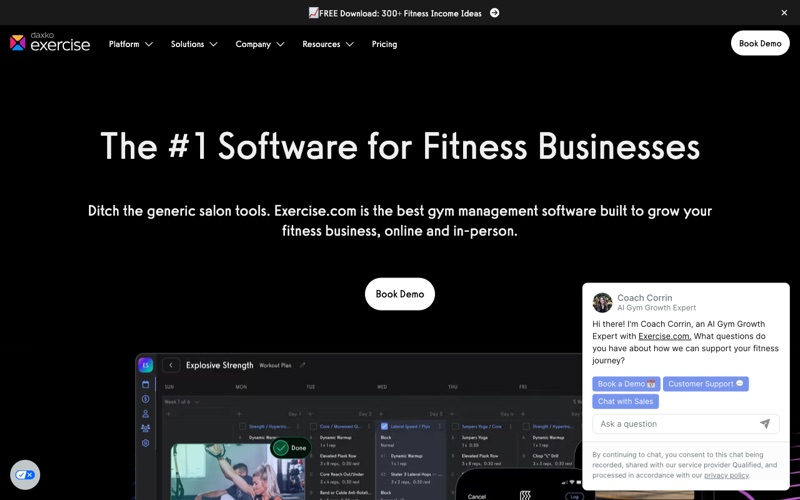This screenshot has height=500, width=800.
Task: Tap Cancel on the phone preview
Action: pyautogui.click(x=477, y=496)
